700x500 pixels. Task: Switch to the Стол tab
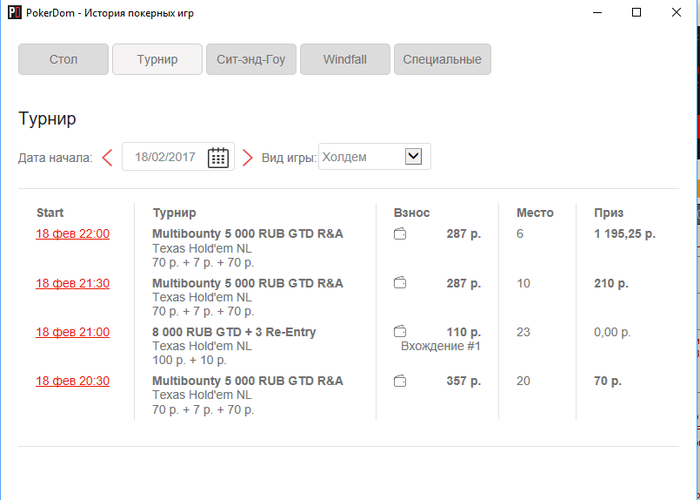[x=63, y=59]
